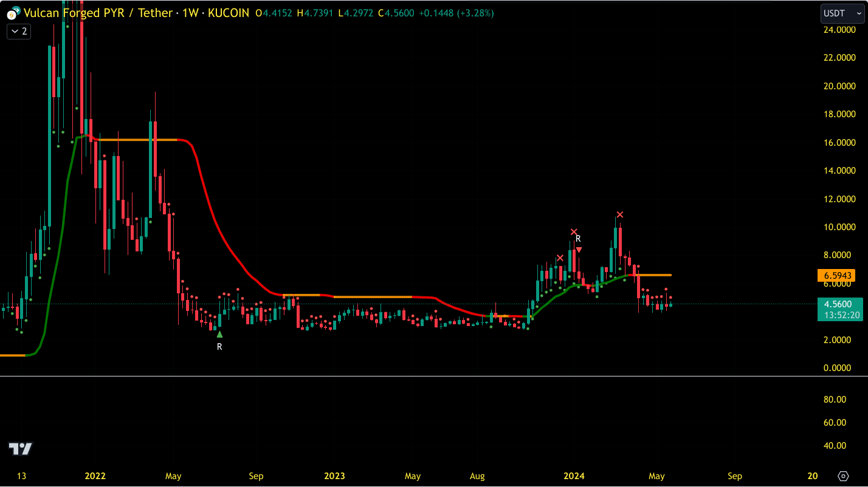Expand the collapsed indicators legend showing 2

coord(19,31)
